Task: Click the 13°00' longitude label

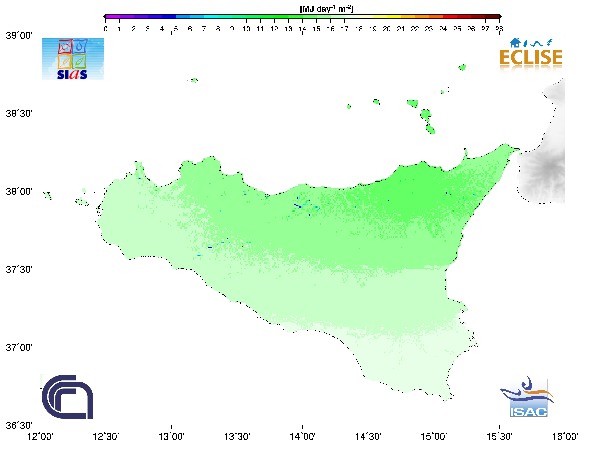Action: tap(171, 437)
